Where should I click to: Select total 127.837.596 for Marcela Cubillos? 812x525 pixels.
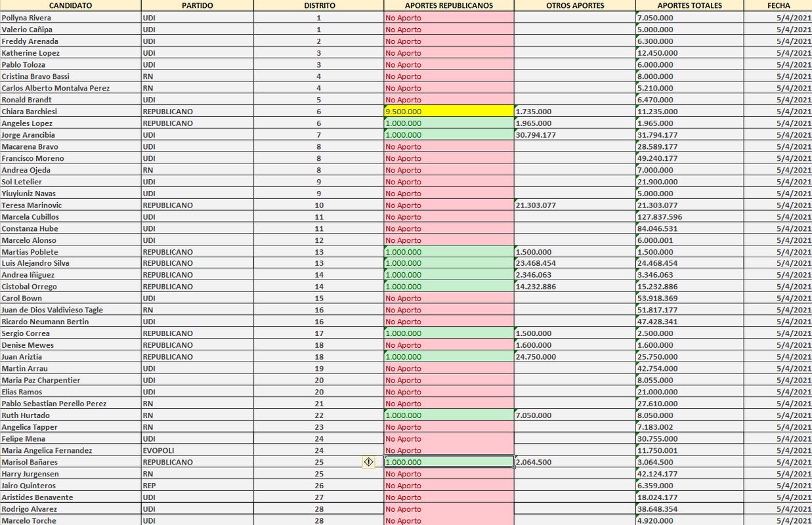tap(690, 217)
